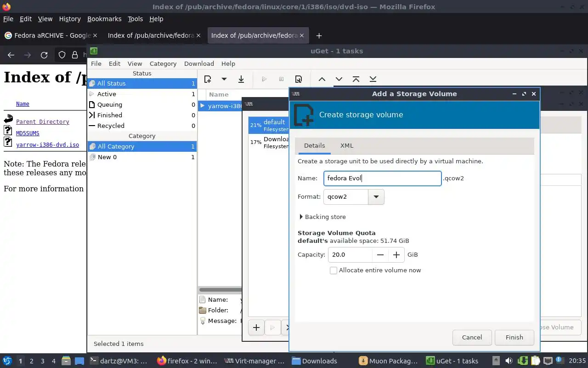Follow the Parent Directory link
This screenshot has width=588, height=368.
coord(43,122)
